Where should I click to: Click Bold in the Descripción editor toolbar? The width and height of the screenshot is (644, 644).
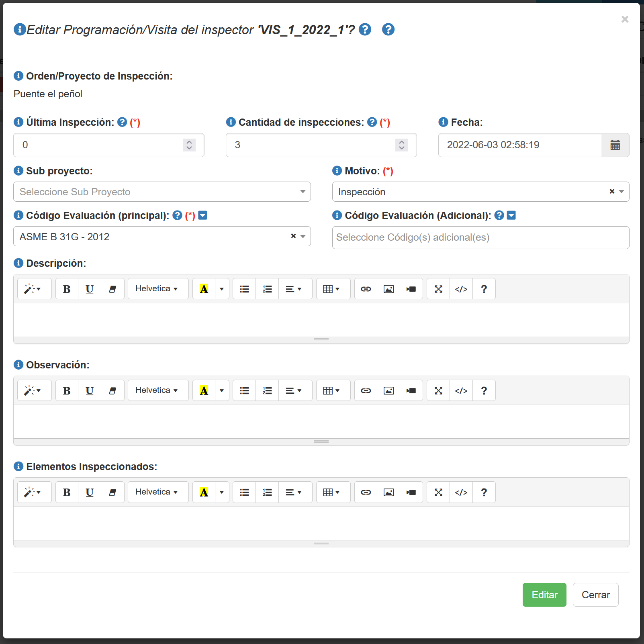pyautogui.click(x=67, y=289)
